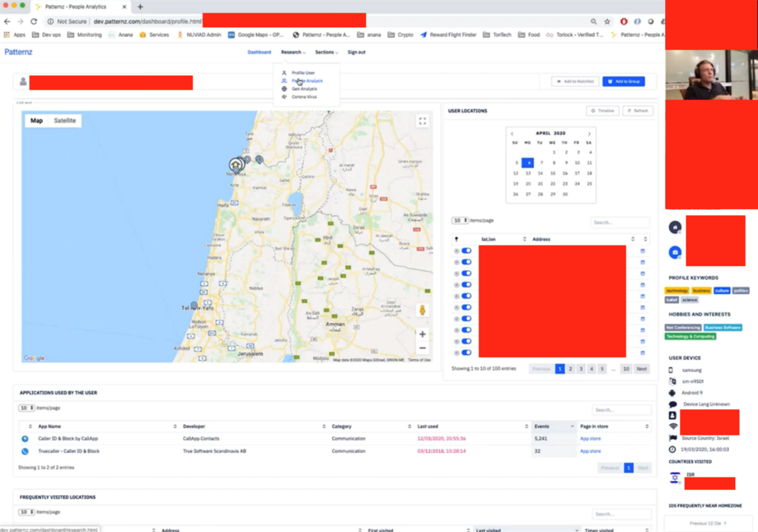Switch map to Satellite view
This screenshot has height=532, width=758.
point(65,121)
